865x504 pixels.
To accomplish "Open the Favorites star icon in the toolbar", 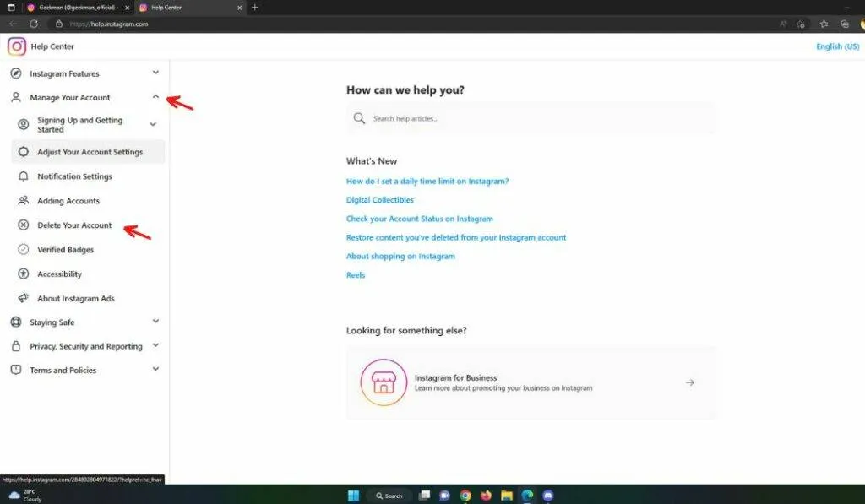I will pos(824,24).
